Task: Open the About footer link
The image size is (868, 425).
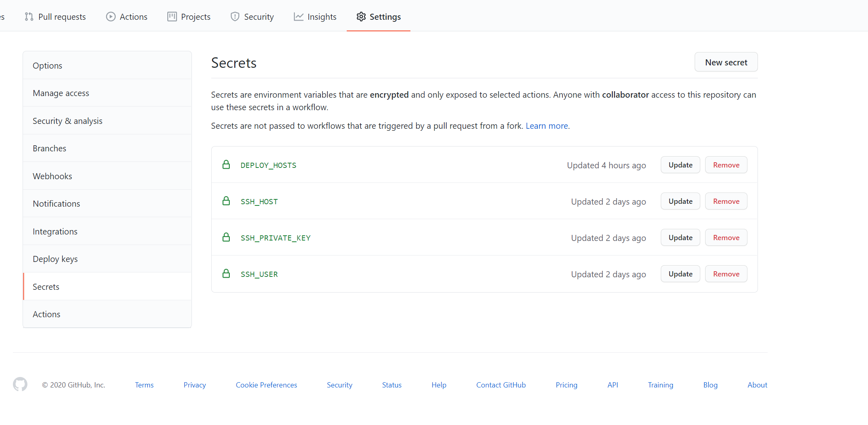Action: click(x=757, y=385)
